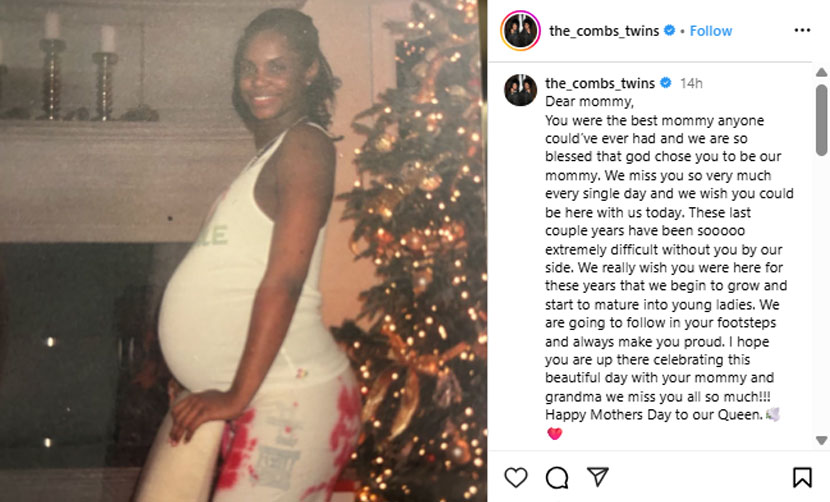Click the caption author's profile avatar
The image size is (830, 502).
pyautogui.click(x=520, y=90)
